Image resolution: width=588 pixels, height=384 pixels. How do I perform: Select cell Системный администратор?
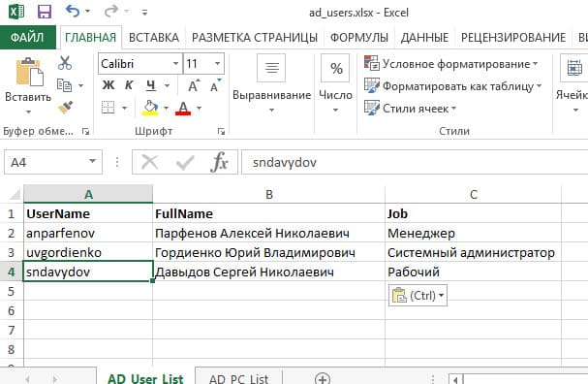[474, 252]
